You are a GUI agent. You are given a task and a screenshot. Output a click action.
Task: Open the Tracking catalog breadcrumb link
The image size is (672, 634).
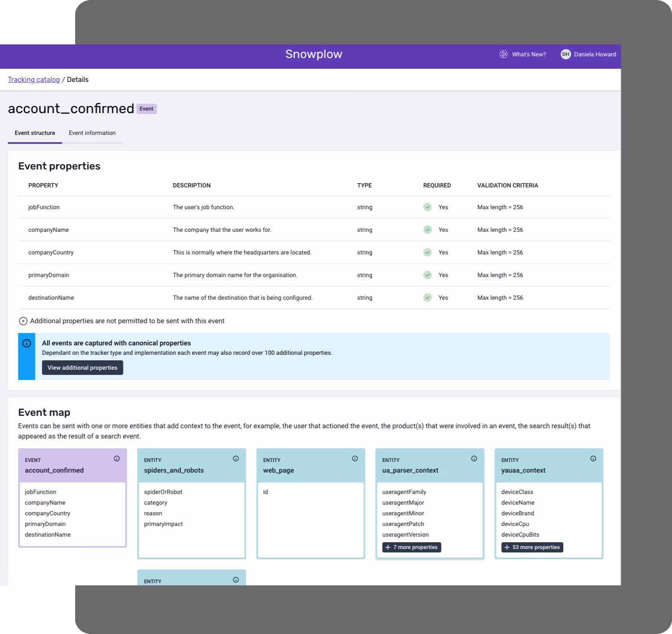34,79
